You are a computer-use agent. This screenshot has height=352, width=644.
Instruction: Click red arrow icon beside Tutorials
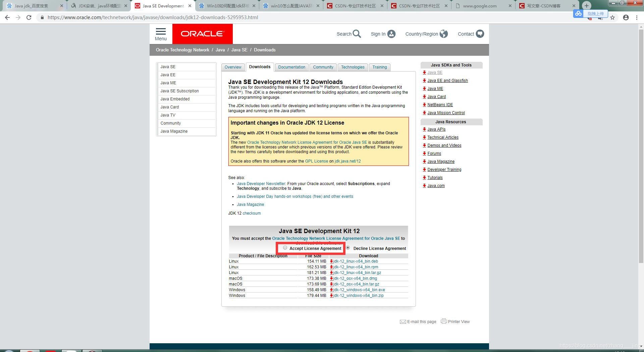tap(424, 178)
